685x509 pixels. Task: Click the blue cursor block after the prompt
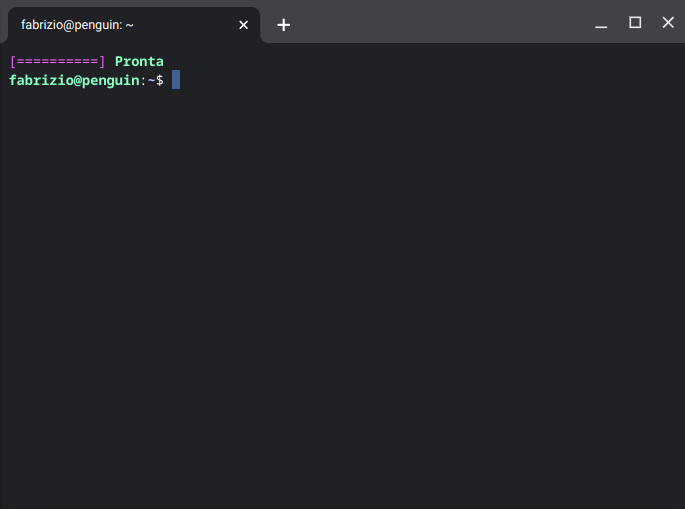(x=176, y=80)
